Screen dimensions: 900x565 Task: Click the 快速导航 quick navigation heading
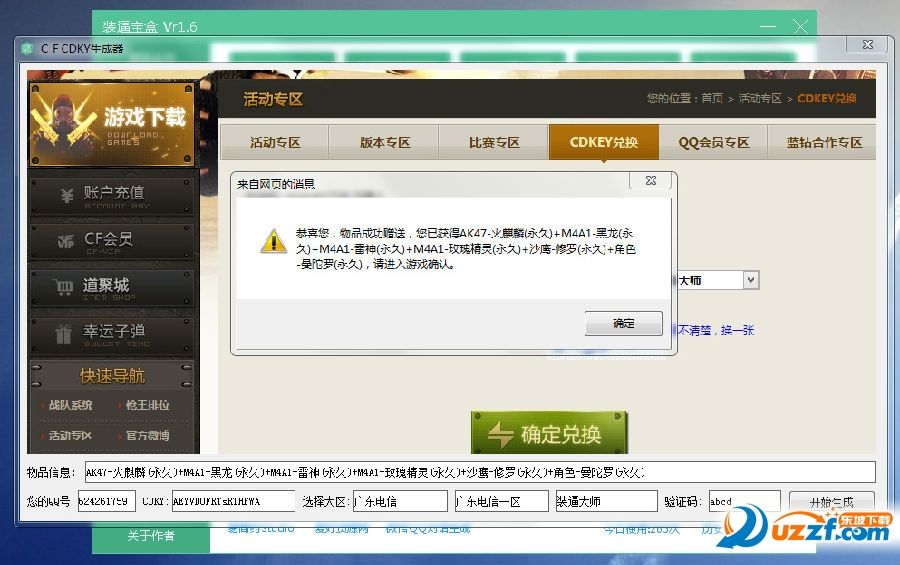(x=112, y=376)
